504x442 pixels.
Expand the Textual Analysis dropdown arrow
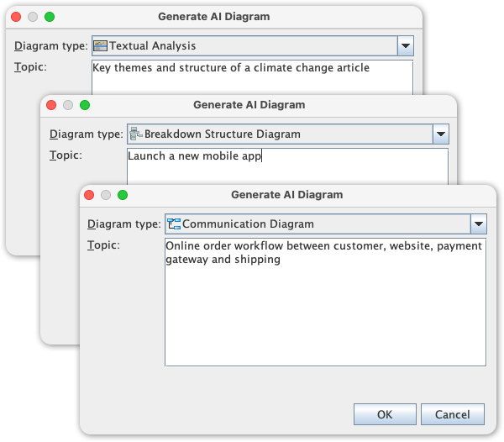(405, 45)
